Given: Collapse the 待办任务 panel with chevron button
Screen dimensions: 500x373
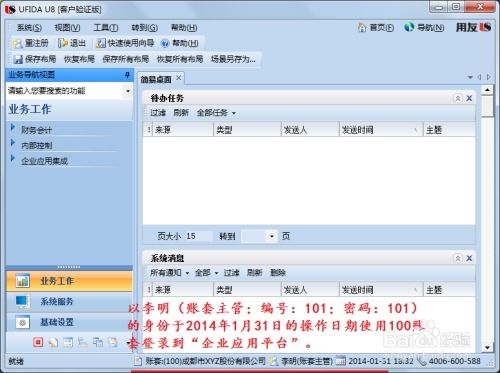Looking at the screenshot, I should 458,98.
